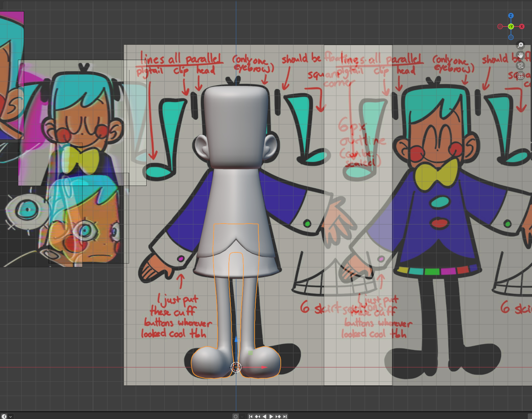Click the unlabeled red negative X gizmo circle
Screen dimensions: 532x419
500,26
